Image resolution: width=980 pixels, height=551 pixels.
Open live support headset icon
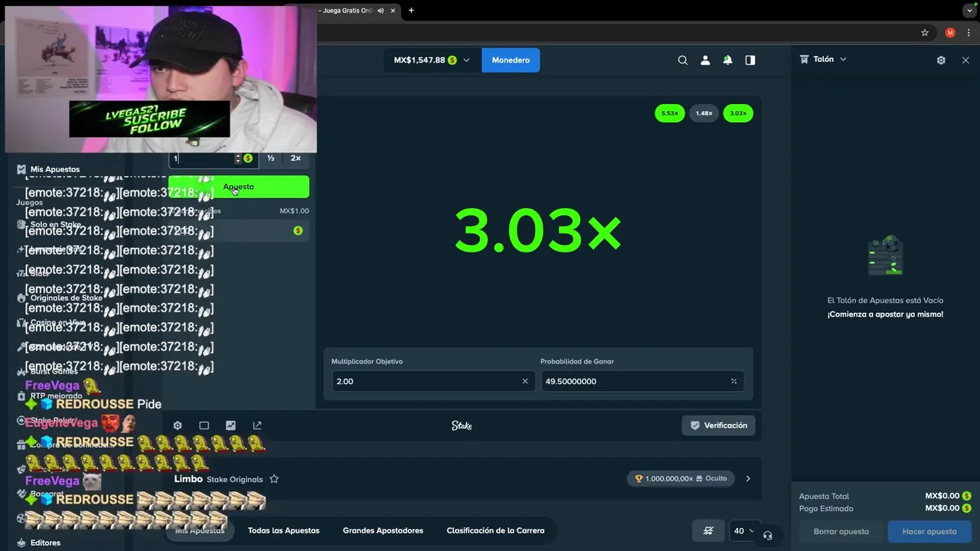pyautogui.click(x=768, y=535)
